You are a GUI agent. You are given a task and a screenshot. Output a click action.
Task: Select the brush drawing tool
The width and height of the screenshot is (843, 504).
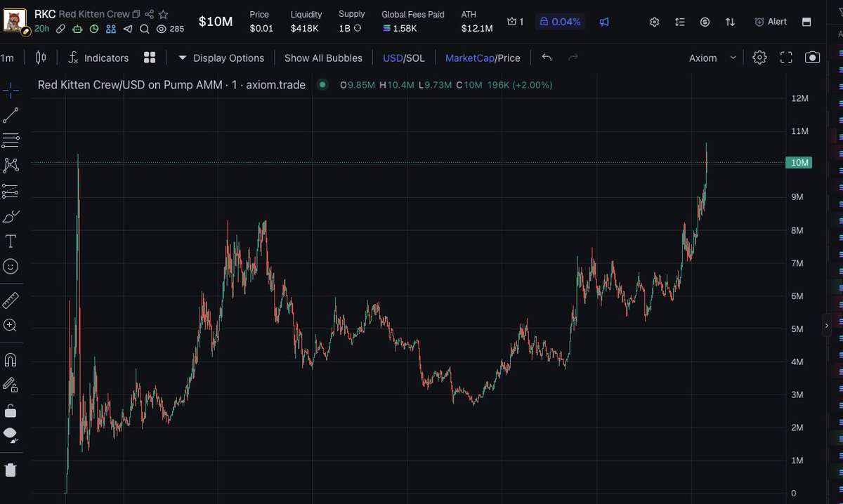[x=11, y=216]
